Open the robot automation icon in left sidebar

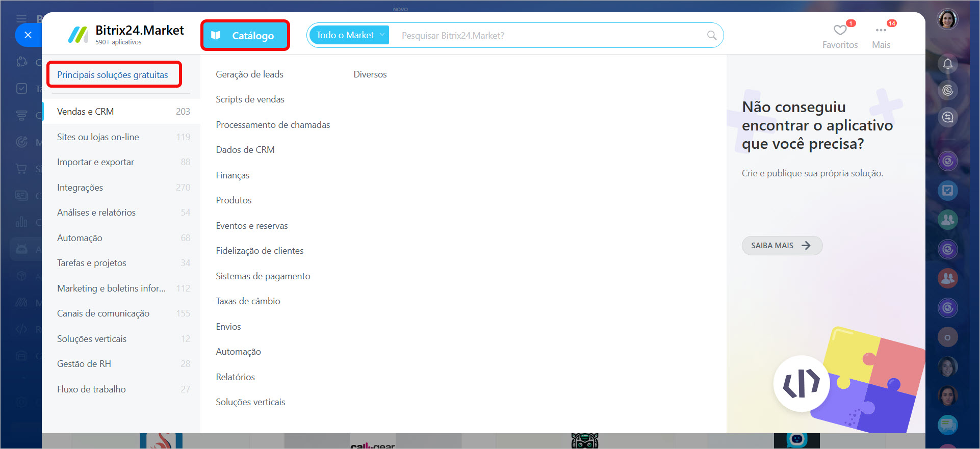click(x=21, y=249)
